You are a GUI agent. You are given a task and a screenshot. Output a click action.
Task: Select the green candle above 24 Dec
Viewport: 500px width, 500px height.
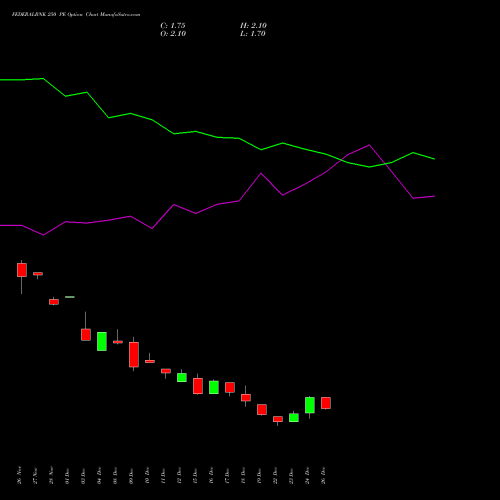coord(310,405)
